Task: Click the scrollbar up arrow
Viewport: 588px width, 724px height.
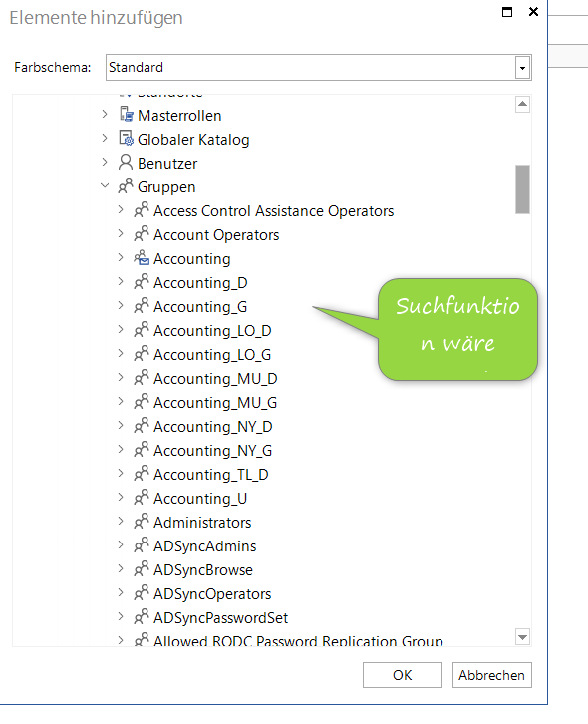Action: [522, 104]
